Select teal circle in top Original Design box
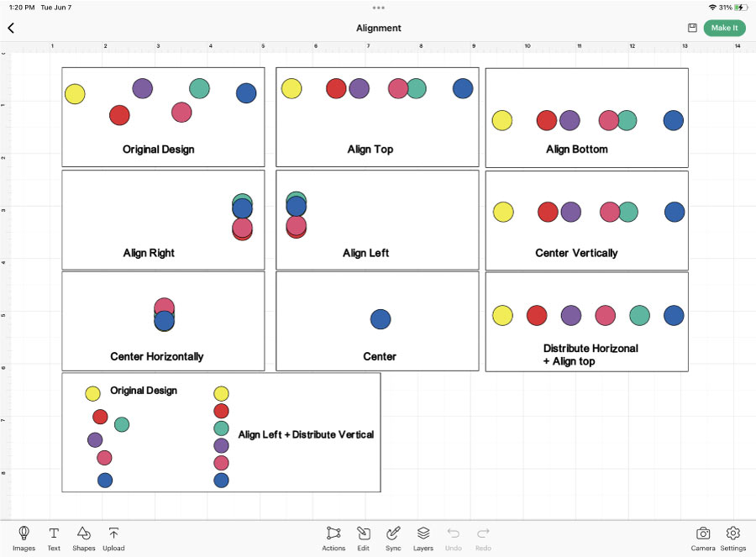This screenshot has height=557, width=756. pyautogui.click(x=199, y=88)
